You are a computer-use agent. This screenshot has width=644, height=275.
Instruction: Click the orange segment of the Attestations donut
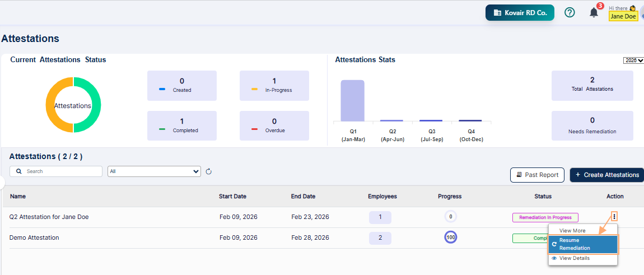coord(50,105)
